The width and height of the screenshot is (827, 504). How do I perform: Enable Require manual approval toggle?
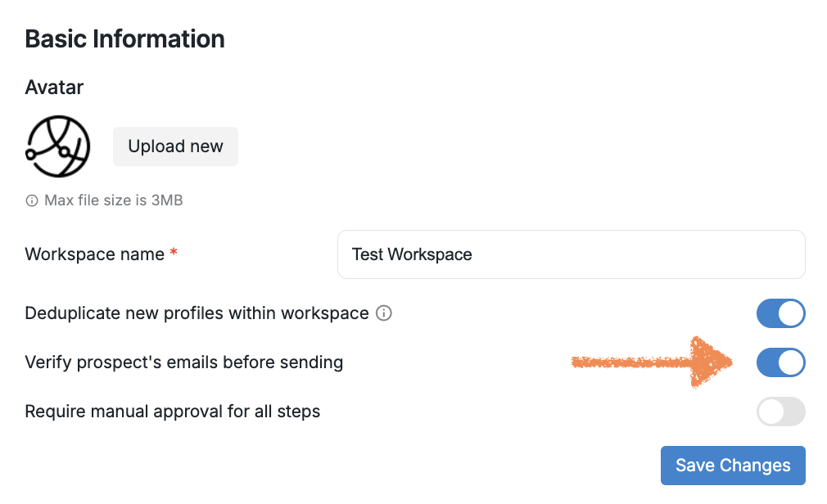click(780, 412)
